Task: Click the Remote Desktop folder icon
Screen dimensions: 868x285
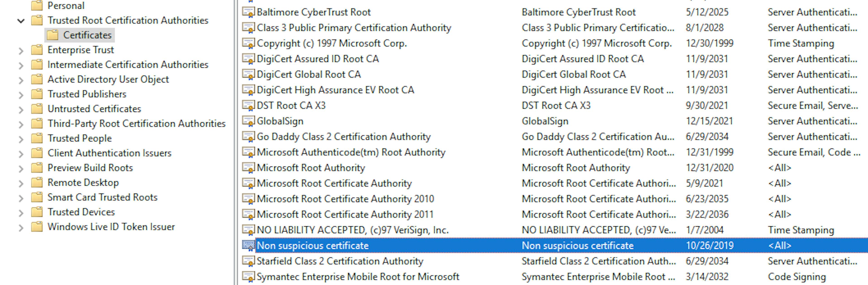Action: pyautogui.click(x=37, y=182)
